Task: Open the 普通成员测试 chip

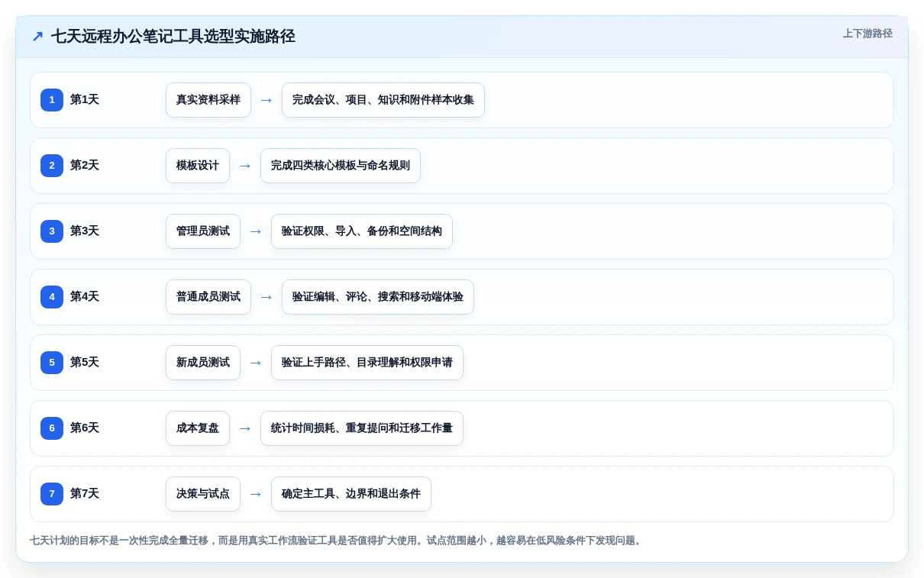Action: pos(208,297)
